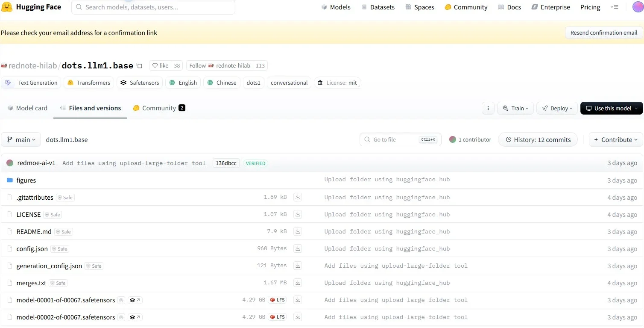Switch to the Model card tab
644x328 pixels.
point(27,108)
